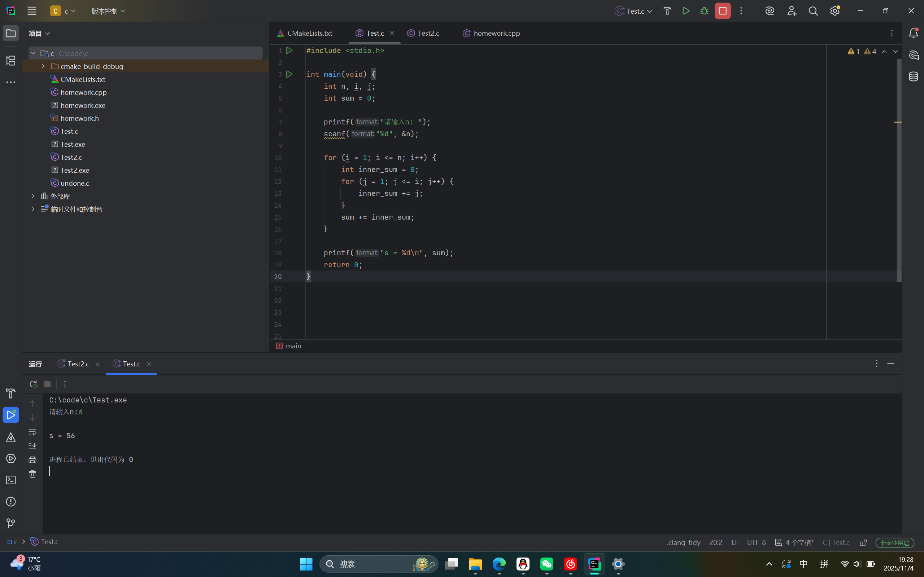Rerun Test.c in run panel

[33, 384]
